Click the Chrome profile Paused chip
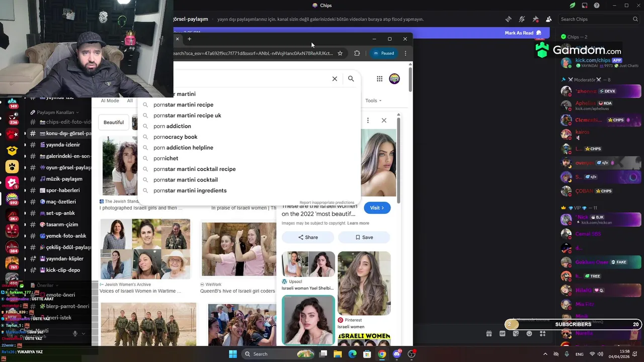The image size is (644, 362). tap(384, 53)
